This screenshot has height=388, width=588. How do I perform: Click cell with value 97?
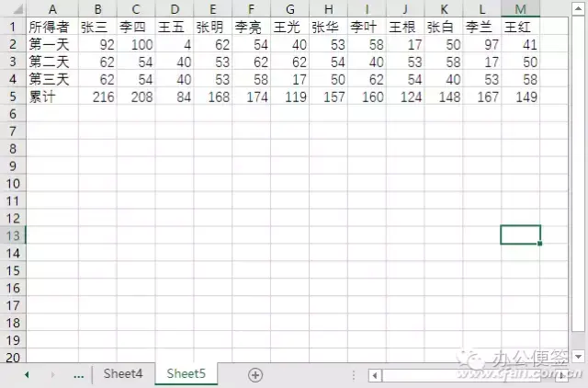(x=482, y=44)
